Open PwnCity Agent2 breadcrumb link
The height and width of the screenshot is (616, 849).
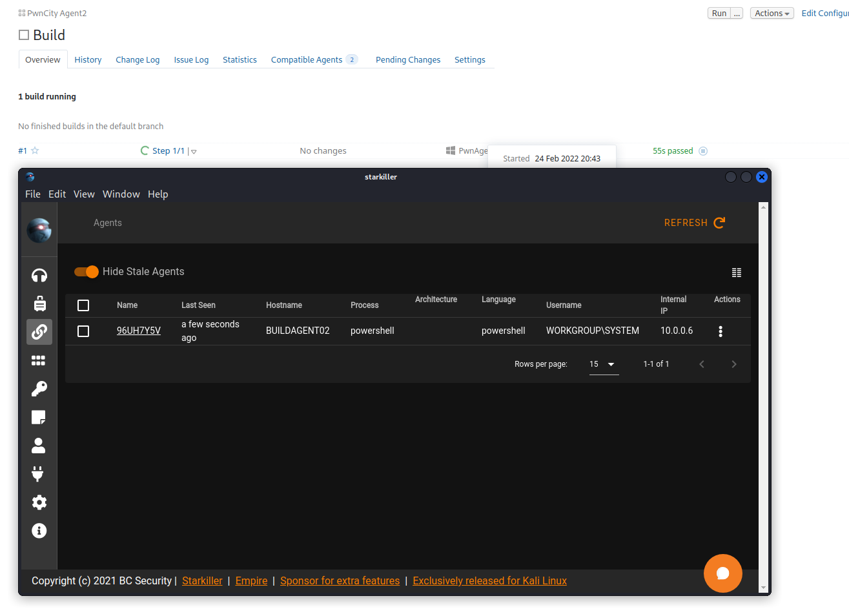pyautogui.click(x=57, y=13)
